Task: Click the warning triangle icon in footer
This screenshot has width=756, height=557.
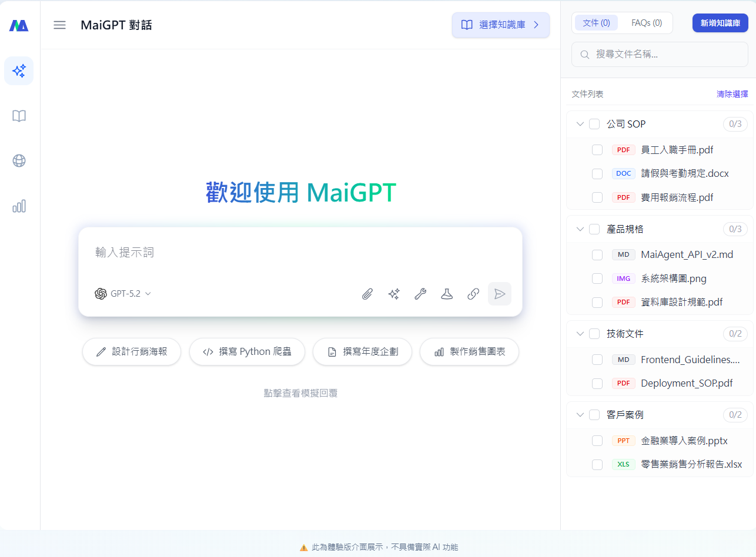Action: click(303, 547)
